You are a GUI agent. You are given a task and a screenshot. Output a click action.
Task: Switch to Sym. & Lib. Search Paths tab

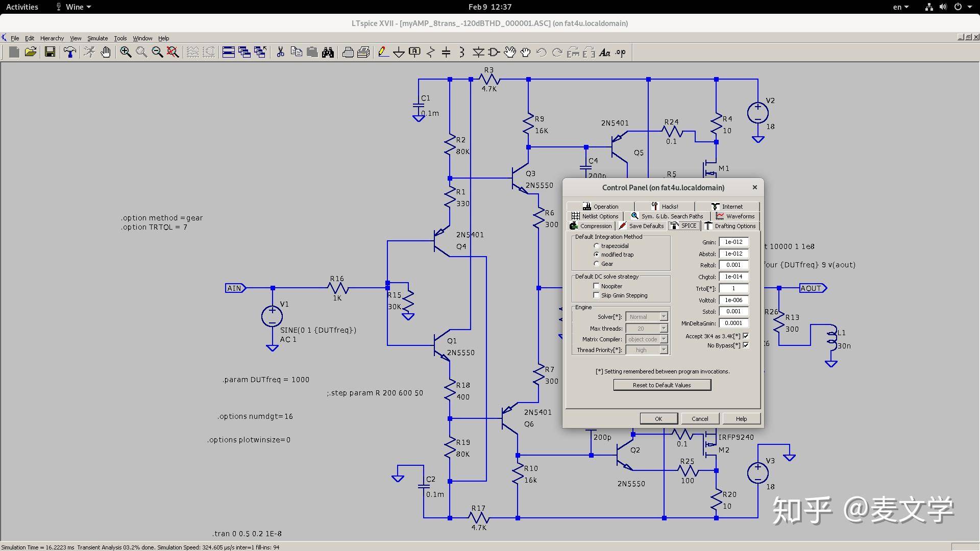(668, 216)
